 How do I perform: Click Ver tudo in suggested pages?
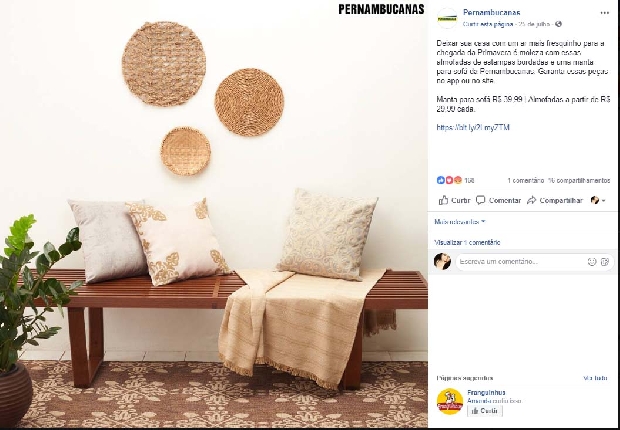[x=595, y=378]
